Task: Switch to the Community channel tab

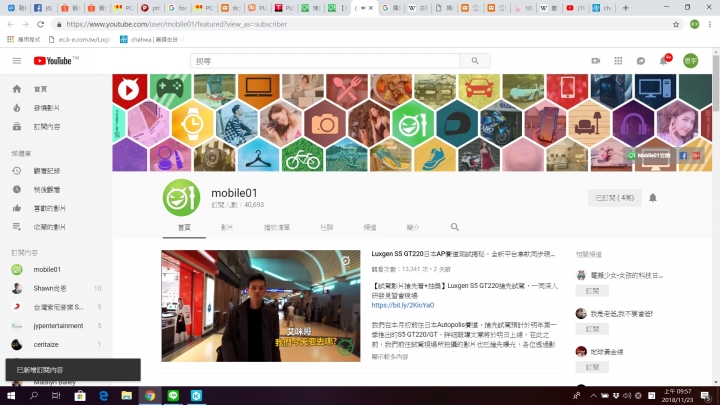Action: [x=326, y=227]
